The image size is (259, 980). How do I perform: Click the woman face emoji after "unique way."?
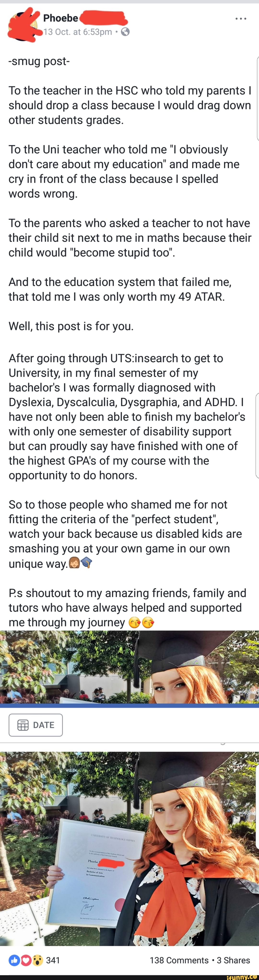tap(75, 563)
